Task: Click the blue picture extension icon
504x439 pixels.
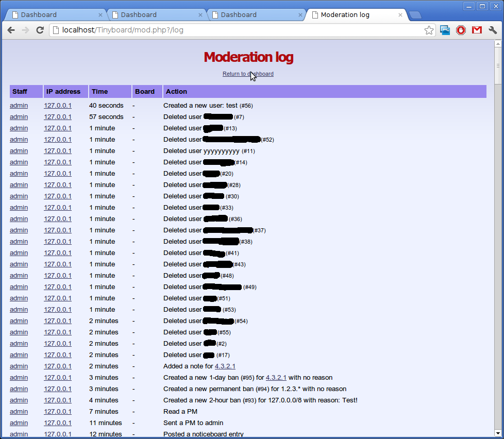Action: tap(445, 30)
